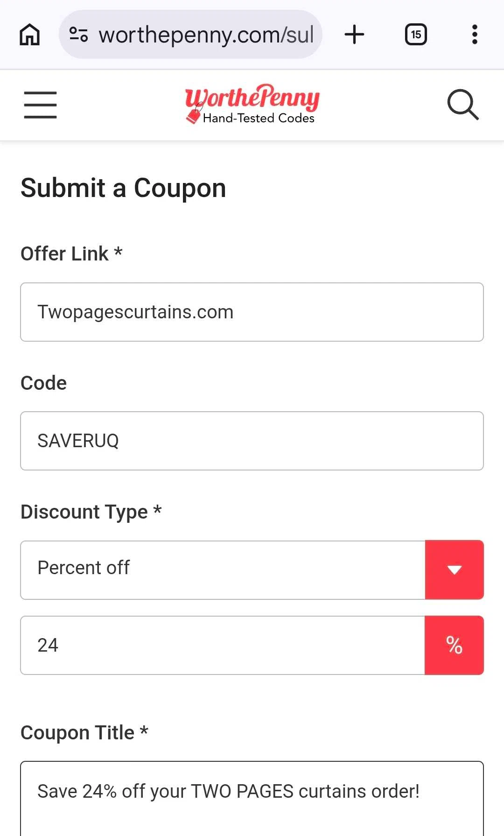Viewport: 504px width, 836px height.
Task: Click the red percent symbol box
Action: [x=454, y=645]
